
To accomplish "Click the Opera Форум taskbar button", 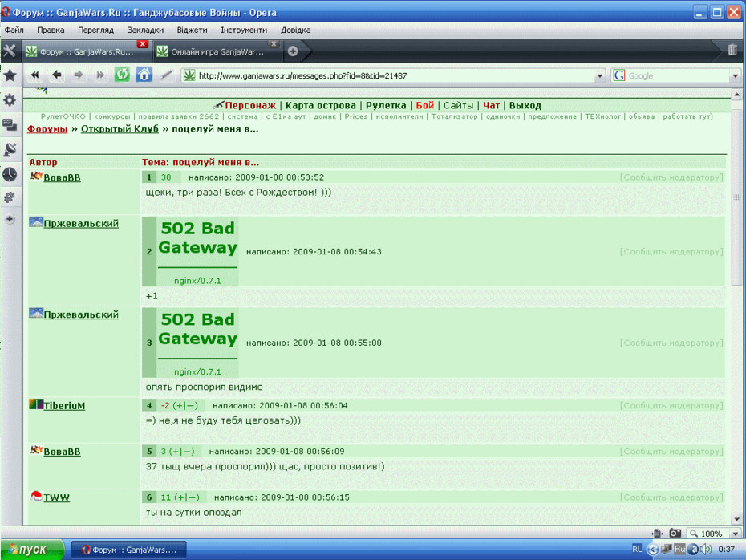I will pyautogui.click(x=129, y=550).
